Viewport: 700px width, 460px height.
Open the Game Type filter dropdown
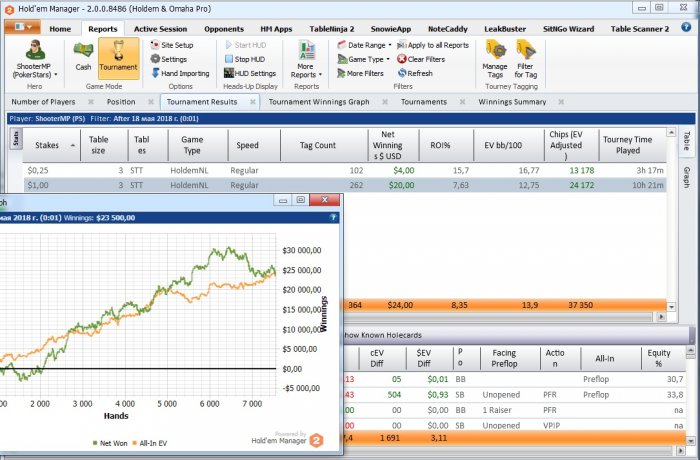(363, 59)
